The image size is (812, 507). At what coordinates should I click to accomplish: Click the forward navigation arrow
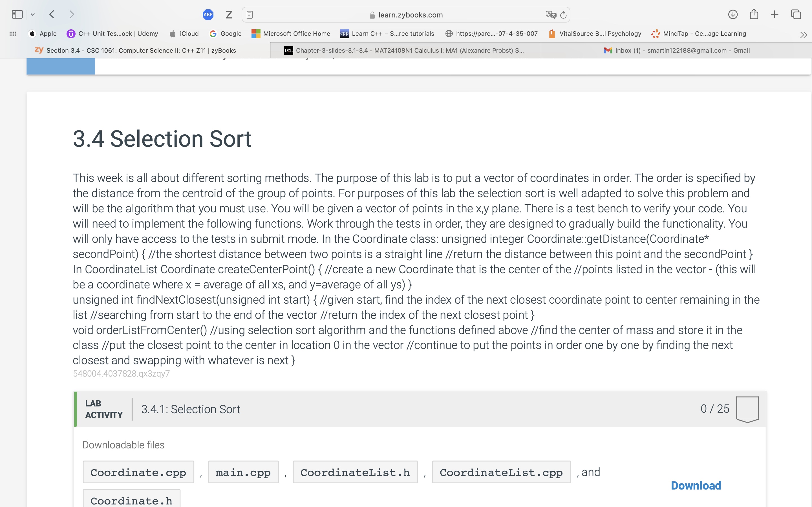click(71, 14)
